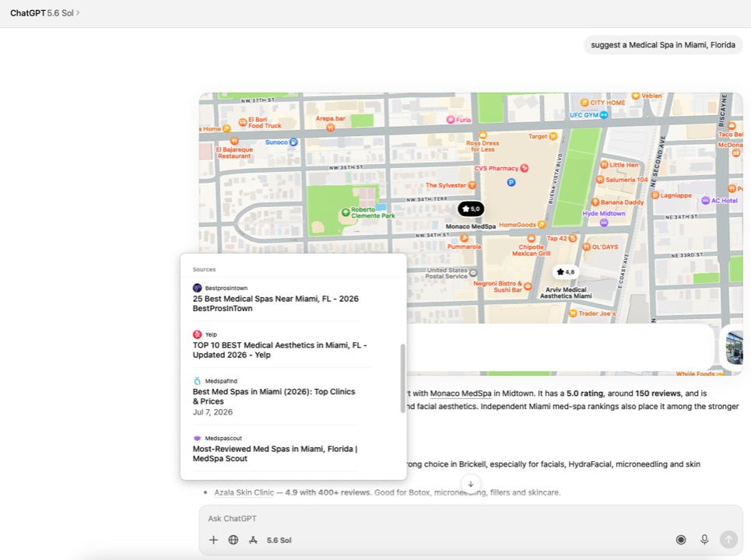
Task: Click the United States Postal Service marker
Action: tap(472, 273)
